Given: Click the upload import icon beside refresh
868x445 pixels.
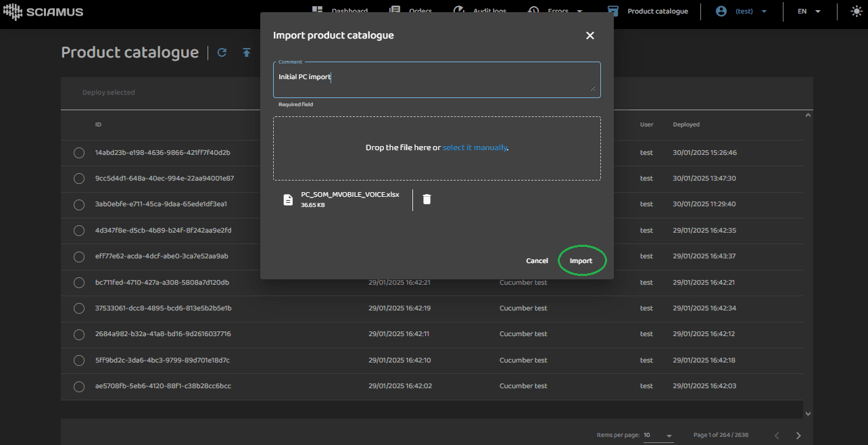Looking at the screenshot, I should pyautogui.click(x=247, y=53).
